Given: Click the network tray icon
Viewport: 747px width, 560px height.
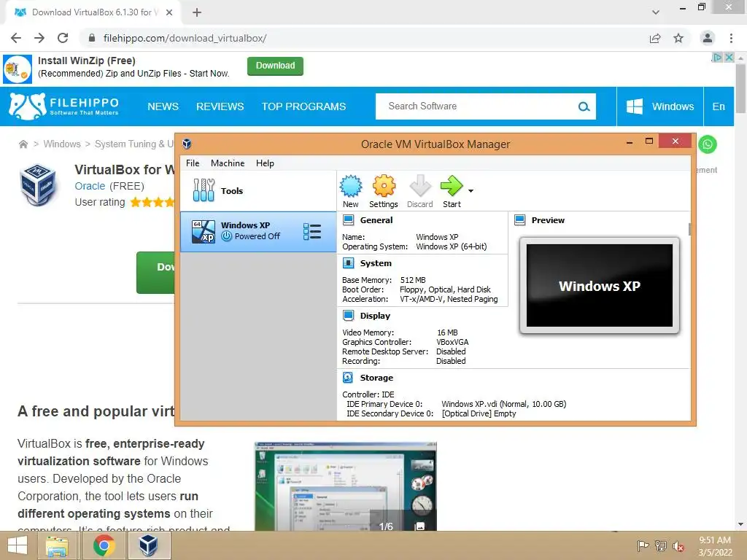Looking at the screenshot, I should 661,545.
